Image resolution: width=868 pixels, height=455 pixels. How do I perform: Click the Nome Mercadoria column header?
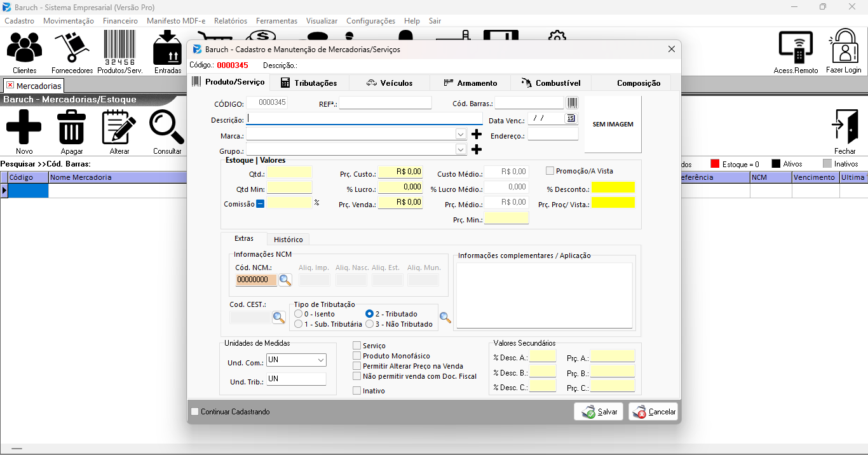(118, 178)
